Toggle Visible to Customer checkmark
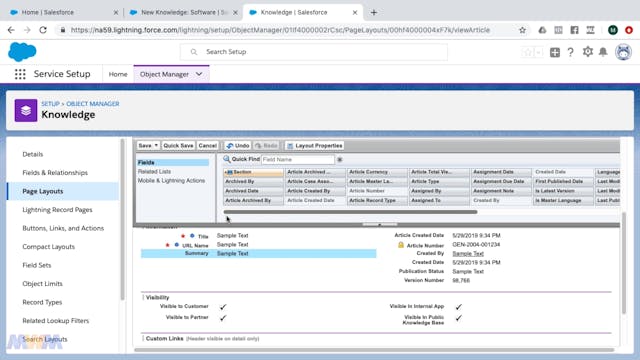The height and width of the screenshot is (360, 640). click(x=223, y=307)
